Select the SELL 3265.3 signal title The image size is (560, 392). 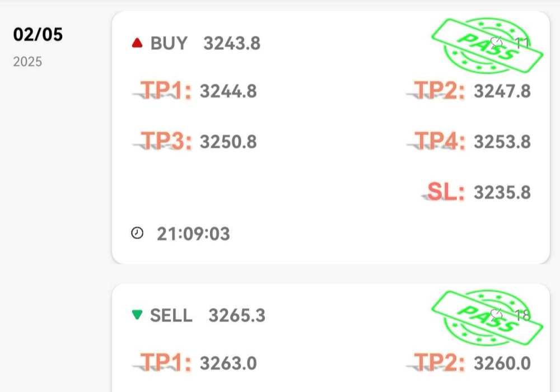pyautogui.click(x=208, y=315)
